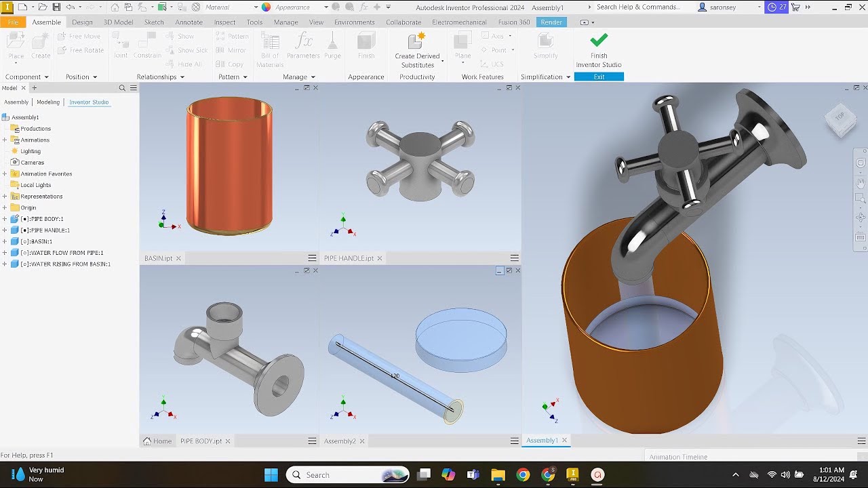Click the Home icon in quick access toolbar
Image resolution: width=868 pixels, height=488 pixels.
[x=115, y=7]
